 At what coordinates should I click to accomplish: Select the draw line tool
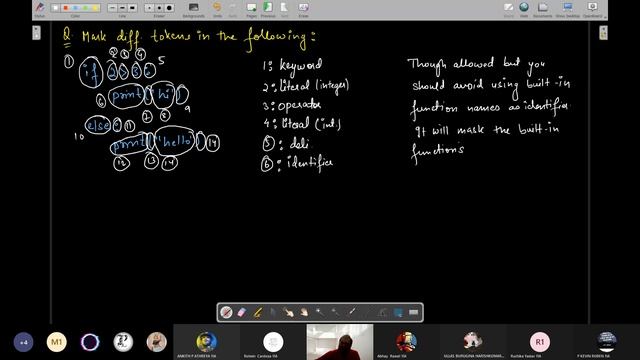tap(367, 313)
